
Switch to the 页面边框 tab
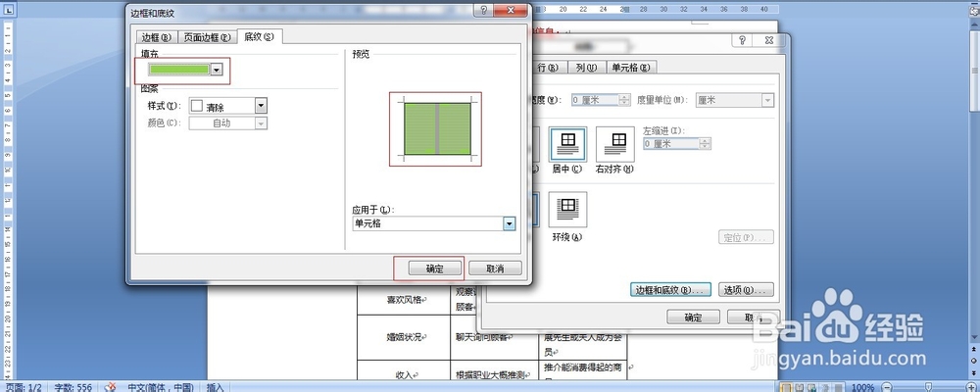coord(207,37)
